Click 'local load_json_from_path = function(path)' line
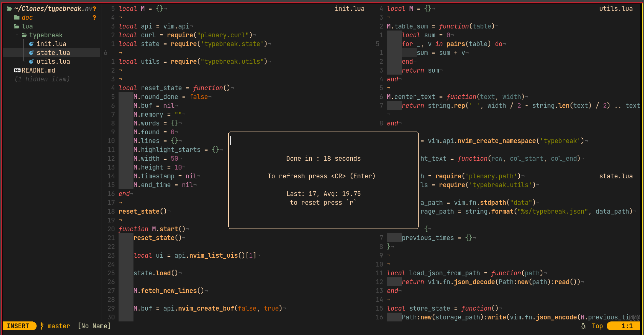The image size is (644, 335). (465, 273)
